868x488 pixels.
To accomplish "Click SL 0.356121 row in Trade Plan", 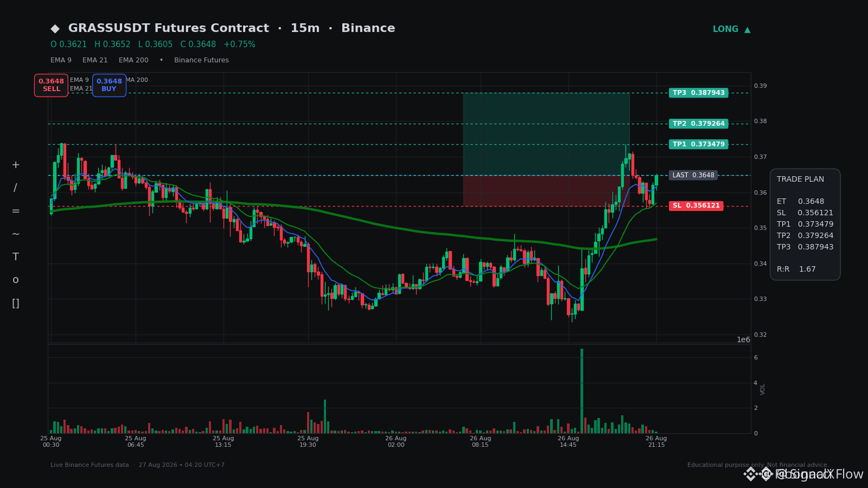I will [805, 213].
